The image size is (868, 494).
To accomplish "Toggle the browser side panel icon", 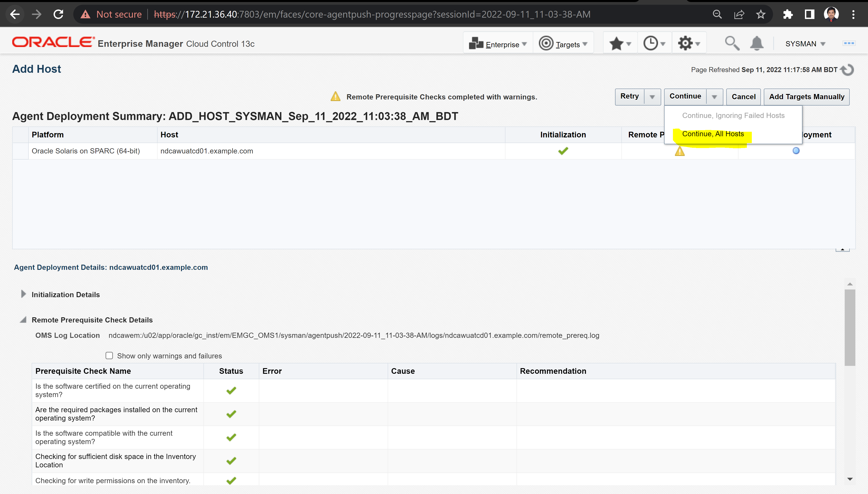I will point(809,14).
